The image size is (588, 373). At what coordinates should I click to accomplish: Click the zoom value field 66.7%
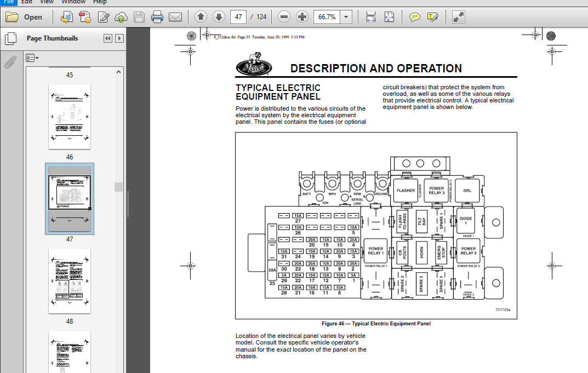coord(327,17)
